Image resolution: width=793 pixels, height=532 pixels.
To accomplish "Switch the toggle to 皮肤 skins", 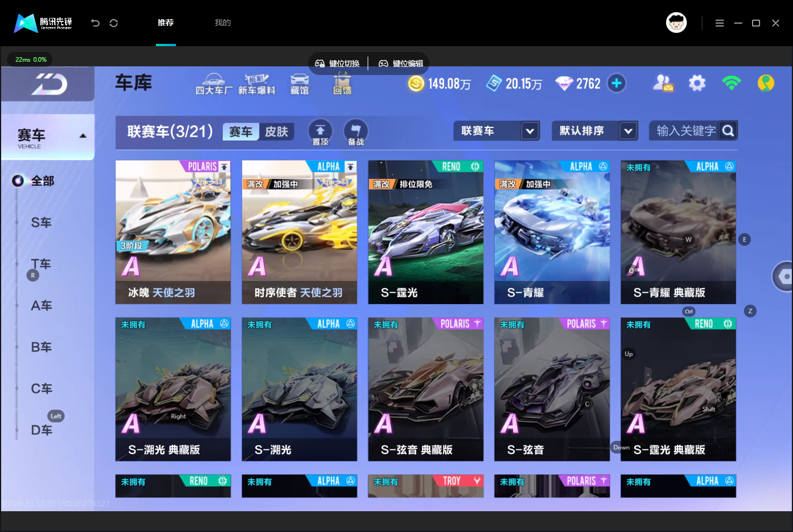I will [x=276, y=132].
